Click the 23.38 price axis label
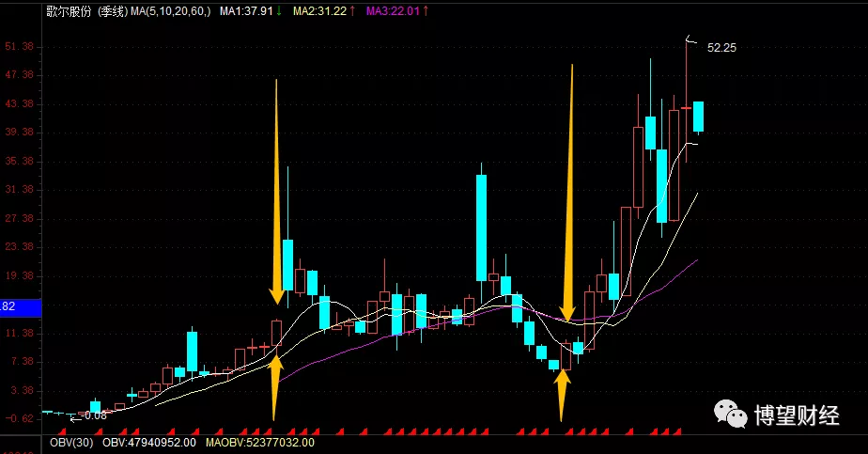Screen dimensions: 868x454 20,247
